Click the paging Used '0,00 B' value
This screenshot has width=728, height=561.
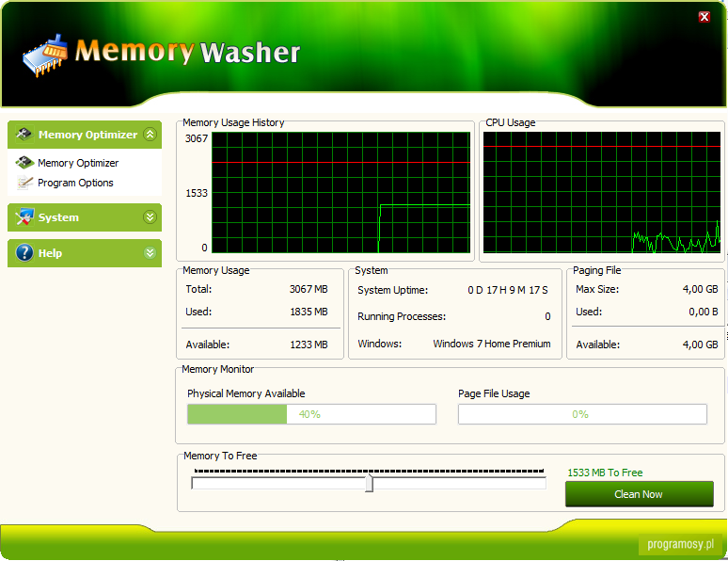pyautogui.click(x=704, y=312)
